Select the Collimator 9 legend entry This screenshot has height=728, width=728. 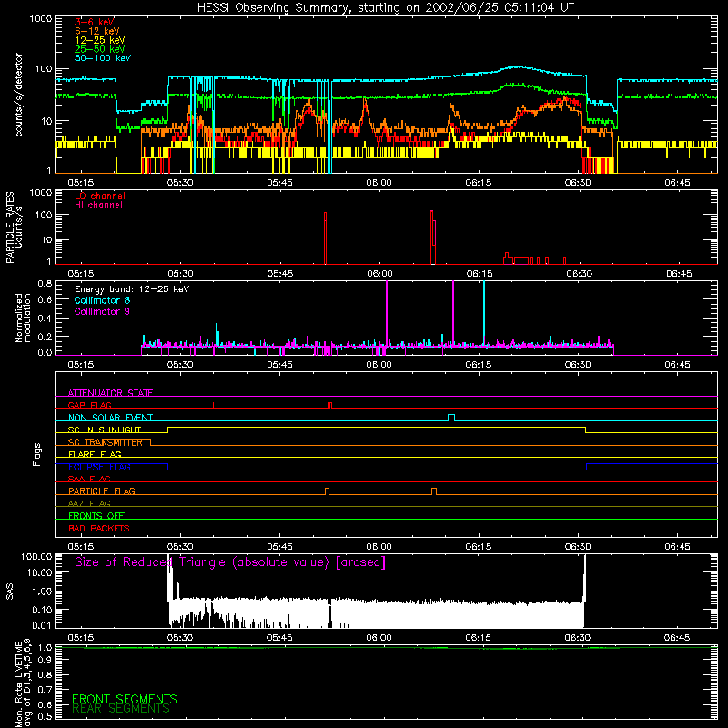[102, 311]
